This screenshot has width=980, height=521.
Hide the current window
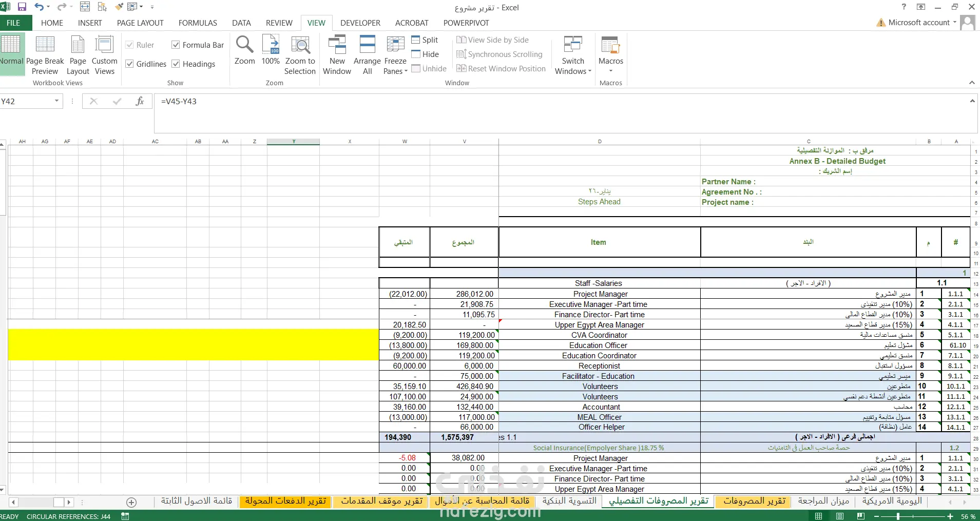pos(425,54)
